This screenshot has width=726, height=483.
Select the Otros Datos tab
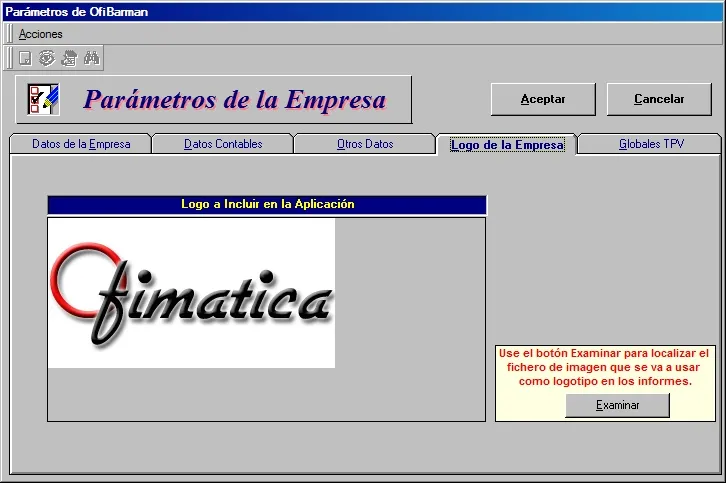pos(365,144)
